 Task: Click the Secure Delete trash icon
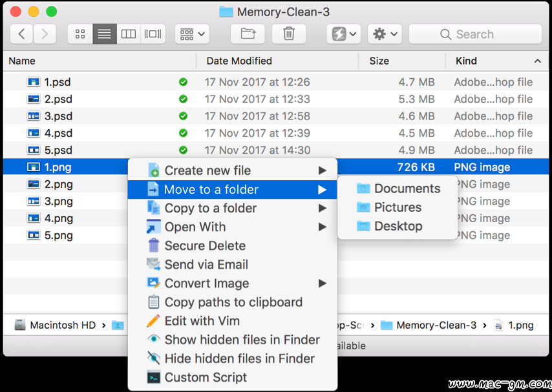click(x=153, y=245)
